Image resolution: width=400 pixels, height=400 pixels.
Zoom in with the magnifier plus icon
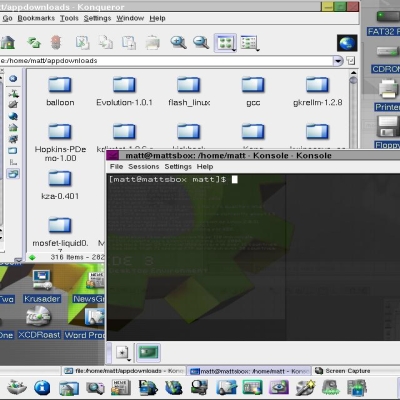pos(178,43)
